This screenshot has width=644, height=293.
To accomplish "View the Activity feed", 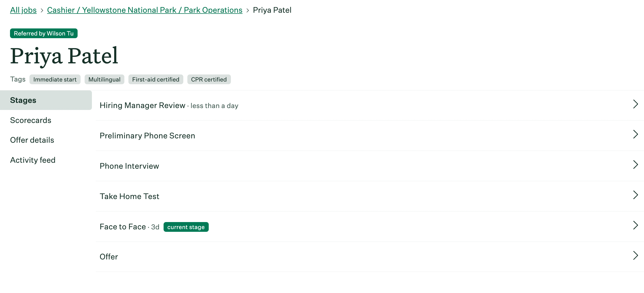I will coord(32,160).
